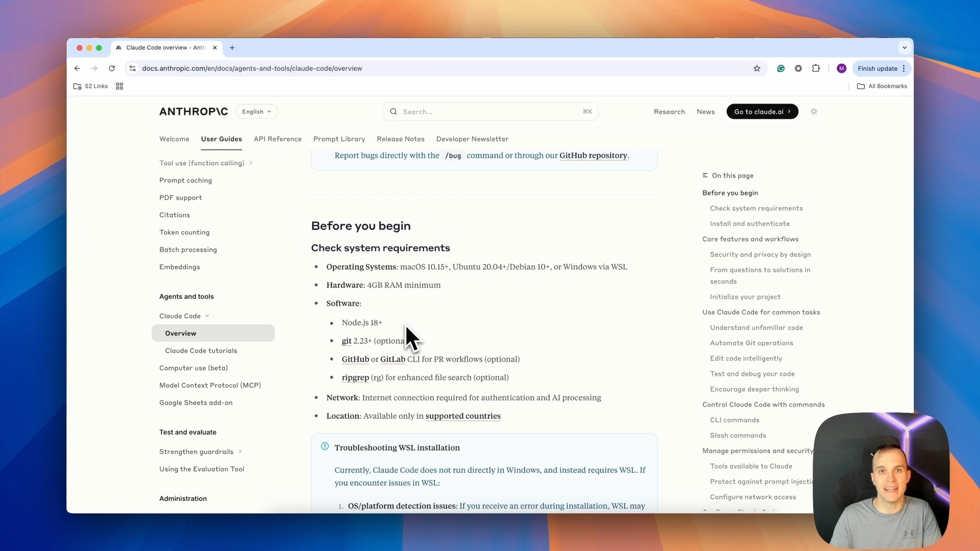Click the green Grammarly extension icon
Viewport: 980px width, 551px height.
(780, 68)
